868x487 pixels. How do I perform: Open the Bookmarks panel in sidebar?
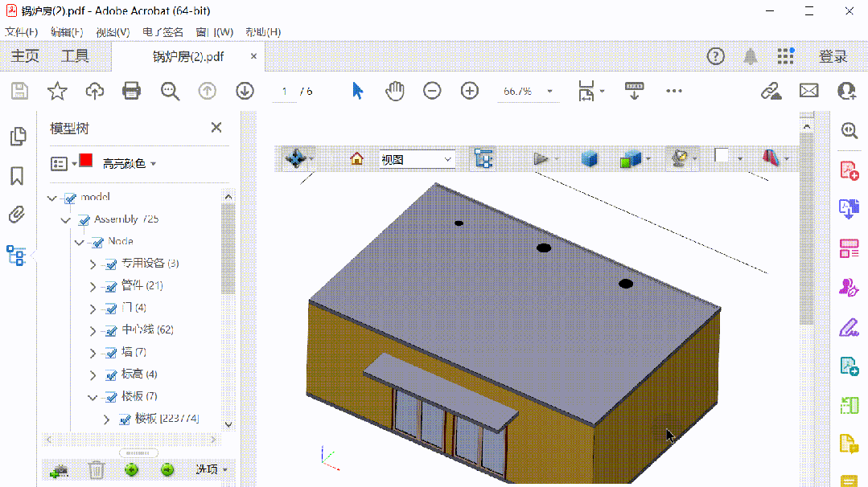click(17, 176)
